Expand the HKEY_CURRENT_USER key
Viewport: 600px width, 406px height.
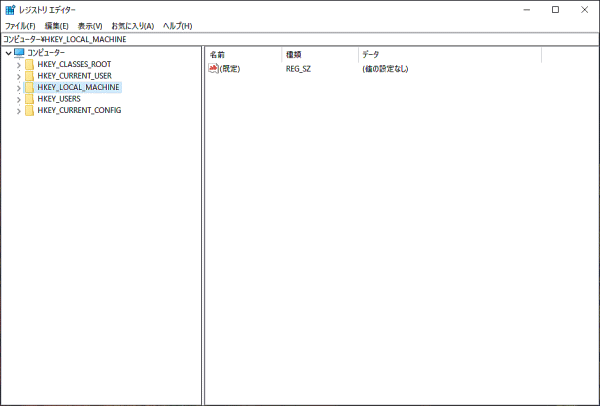pos(19,77)
